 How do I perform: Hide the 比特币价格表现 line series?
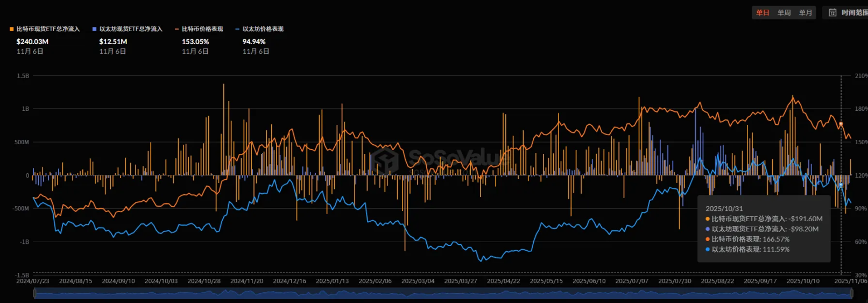tap(202, 29)
